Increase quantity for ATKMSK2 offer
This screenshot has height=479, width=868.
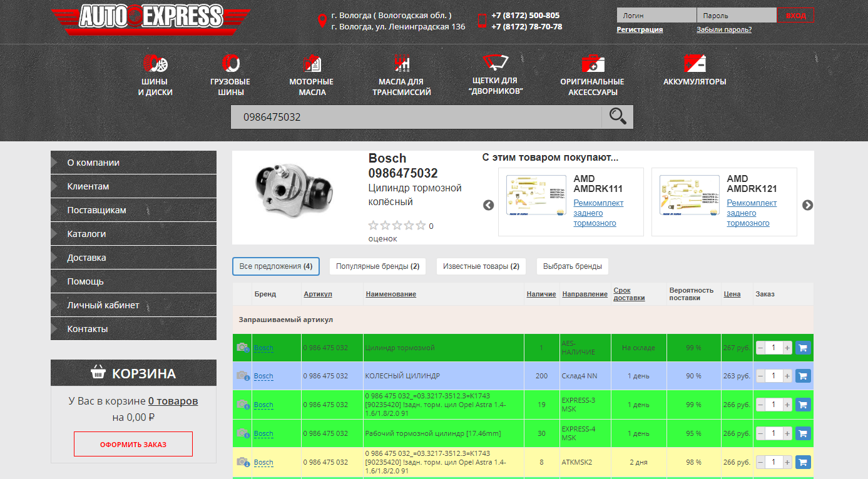(787, 462)
